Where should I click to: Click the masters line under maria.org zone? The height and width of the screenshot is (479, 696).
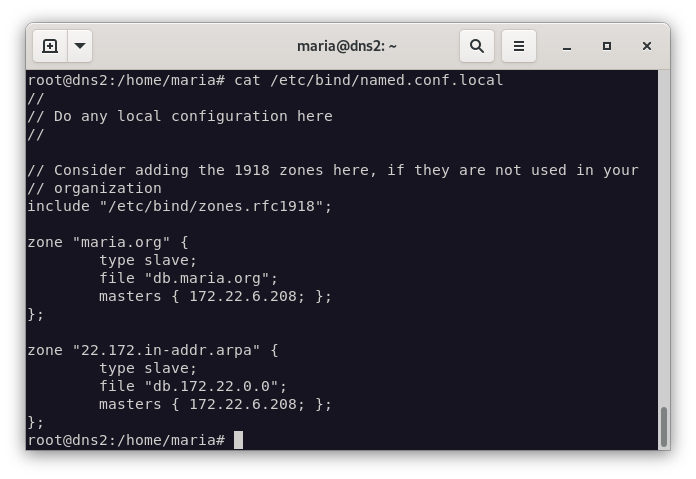215,296
